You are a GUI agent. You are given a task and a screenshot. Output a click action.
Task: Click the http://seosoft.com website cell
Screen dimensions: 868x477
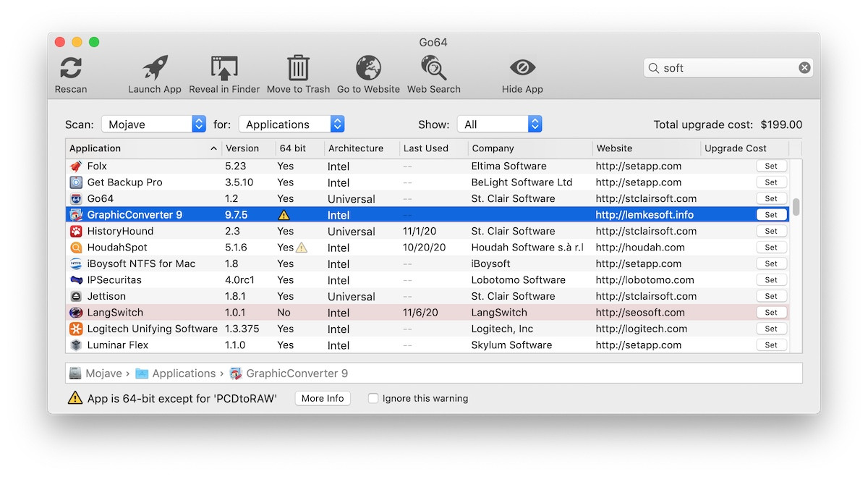click(640, 313)
